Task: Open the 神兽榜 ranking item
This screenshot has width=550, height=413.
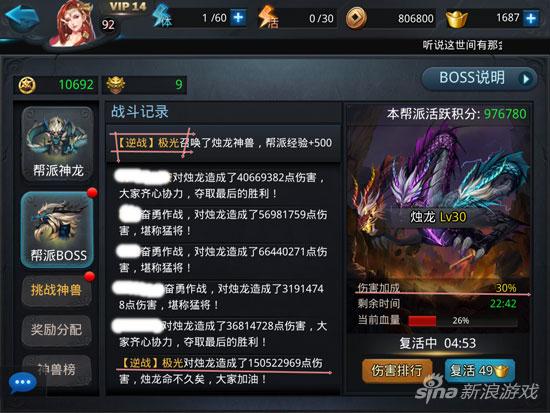Action: tap(57, 369)
